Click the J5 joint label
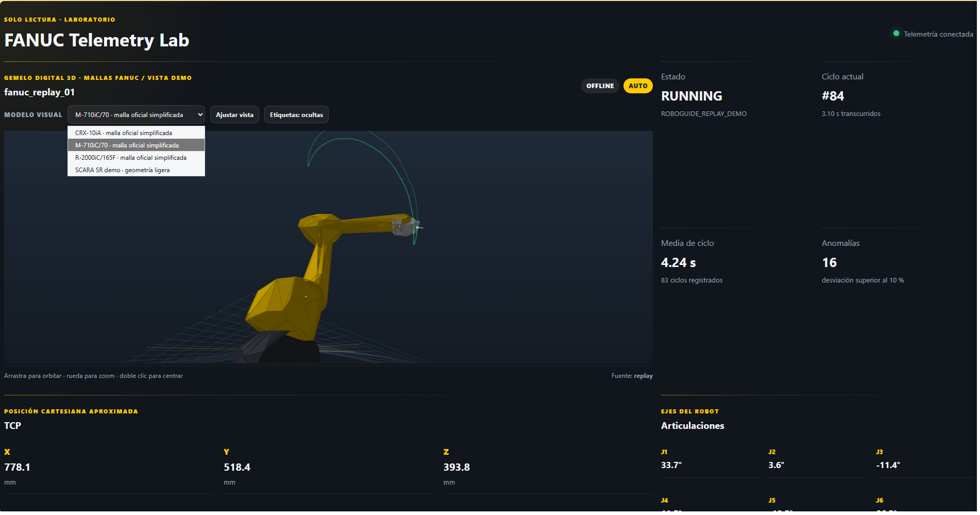Image resolution: width=980 pixels, height=515 pixels. [772, 501]
